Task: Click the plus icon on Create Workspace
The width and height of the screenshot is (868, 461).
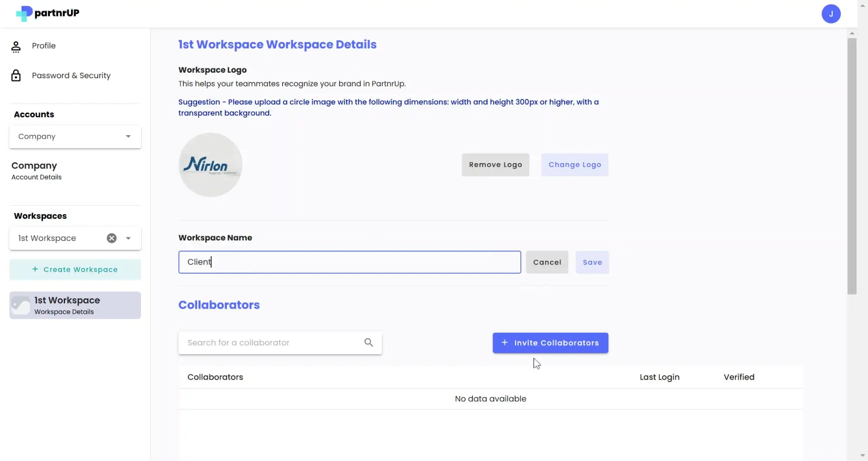Action: click(35, 269)
